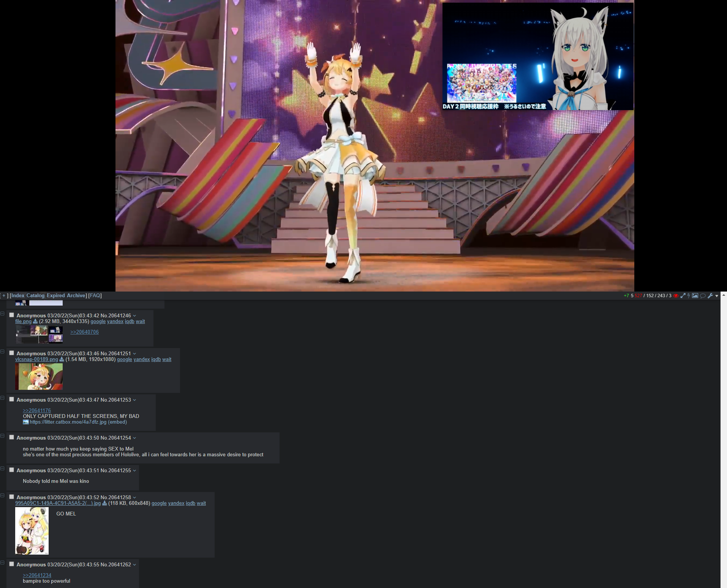Screen dimensions: 727x588
Task: Click the embed picture icon before catbox link
Action: [26, 422]
